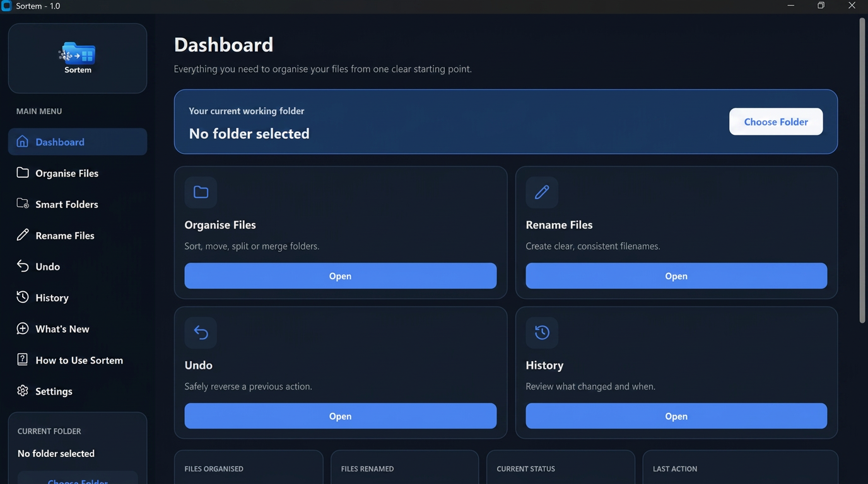
Task: Click the undo arrow icon on Undo card
Action: [201, 333]
